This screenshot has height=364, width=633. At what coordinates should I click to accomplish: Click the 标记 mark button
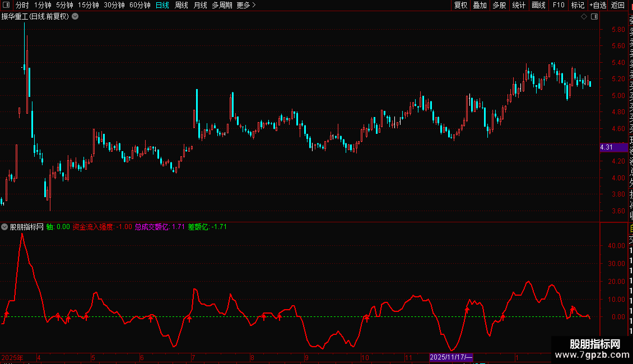pos(578,5)
